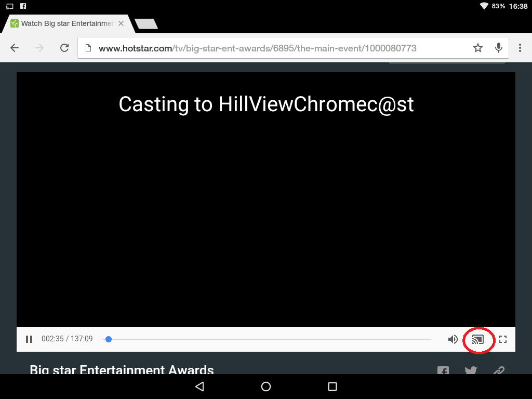
Task: Click the blue seek bar handle
Action: point(109,339)
